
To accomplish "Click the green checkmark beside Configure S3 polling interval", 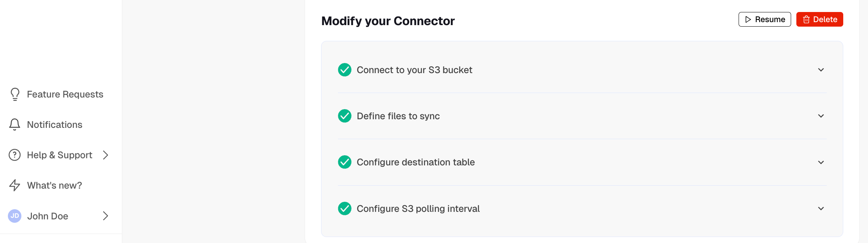I will point(344,208).
